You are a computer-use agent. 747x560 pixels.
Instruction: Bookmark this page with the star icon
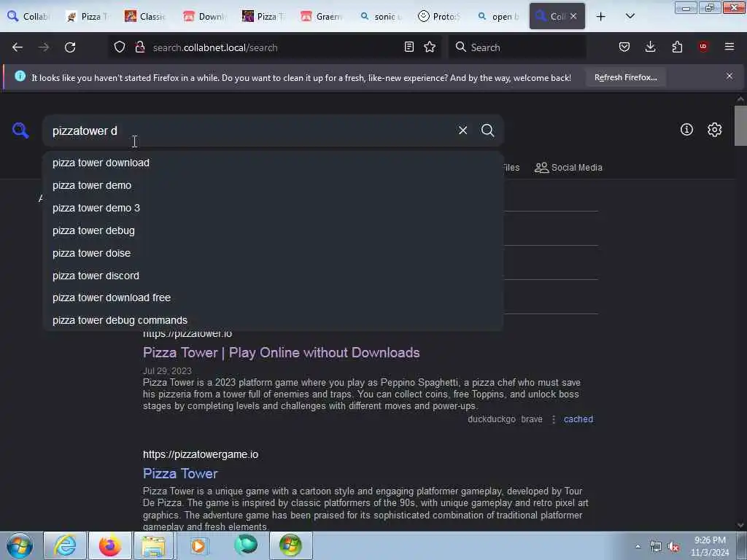430,47
